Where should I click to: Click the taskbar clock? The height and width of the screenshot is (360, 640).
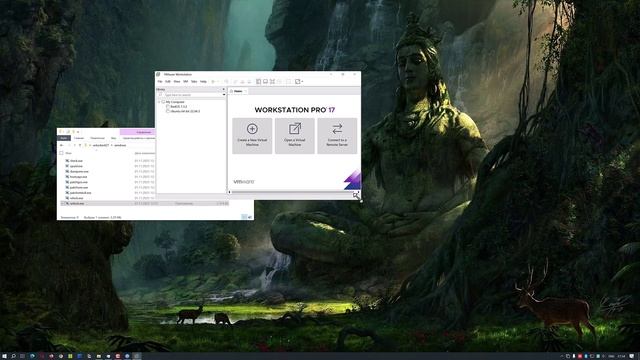coord(622,356)
